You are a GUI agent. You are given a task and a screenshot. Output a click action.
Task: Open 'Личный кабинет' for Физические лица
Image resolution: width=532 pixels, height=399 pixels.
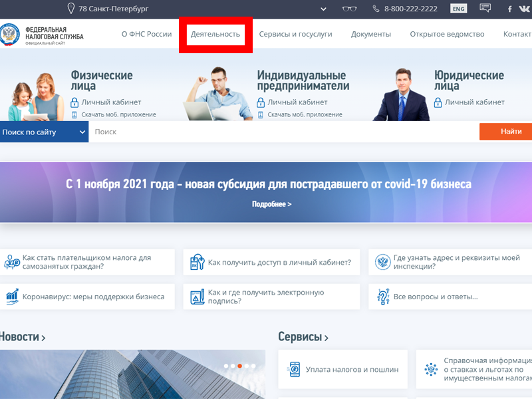[x=111, y=102]
